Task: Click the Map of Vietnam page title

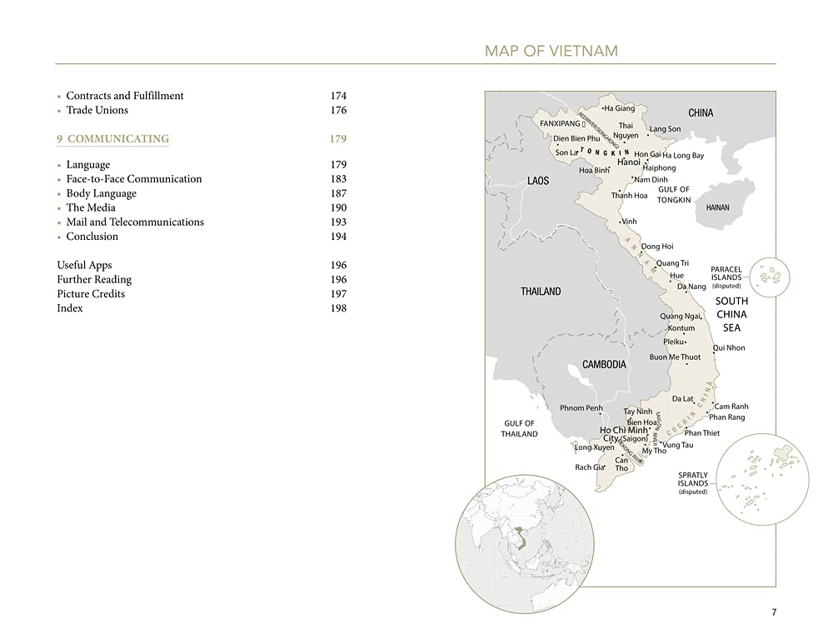Action: (x=551, y=52)
